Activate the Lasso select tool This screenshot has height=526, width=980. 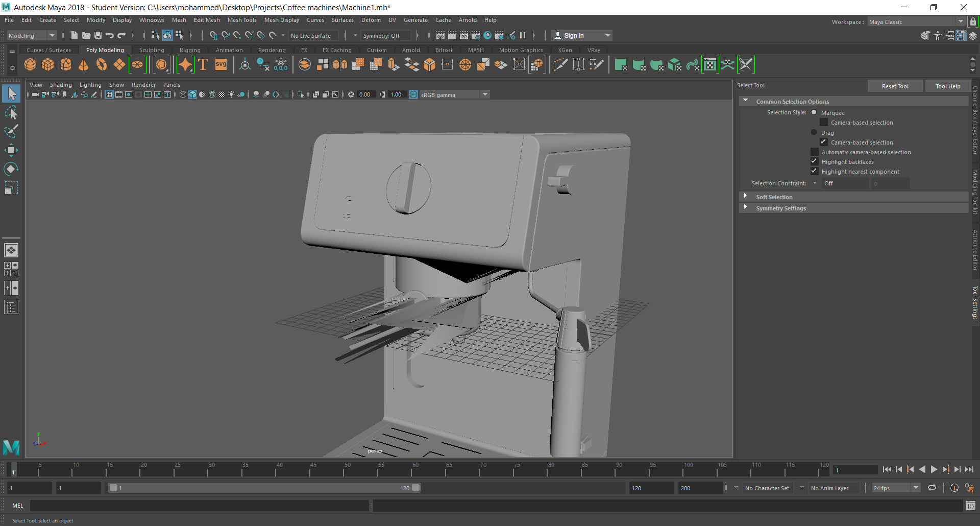(x=11, y=112)
